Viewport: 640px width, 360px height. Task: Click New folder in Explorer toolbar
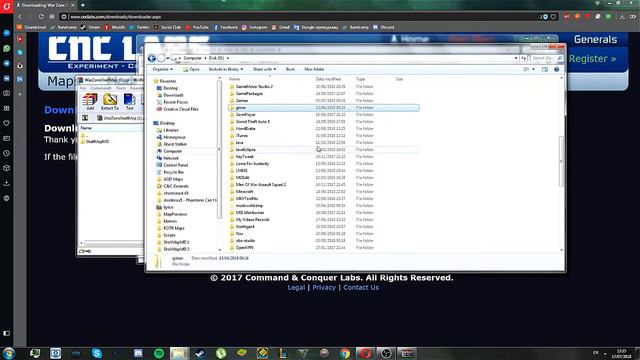314,69
